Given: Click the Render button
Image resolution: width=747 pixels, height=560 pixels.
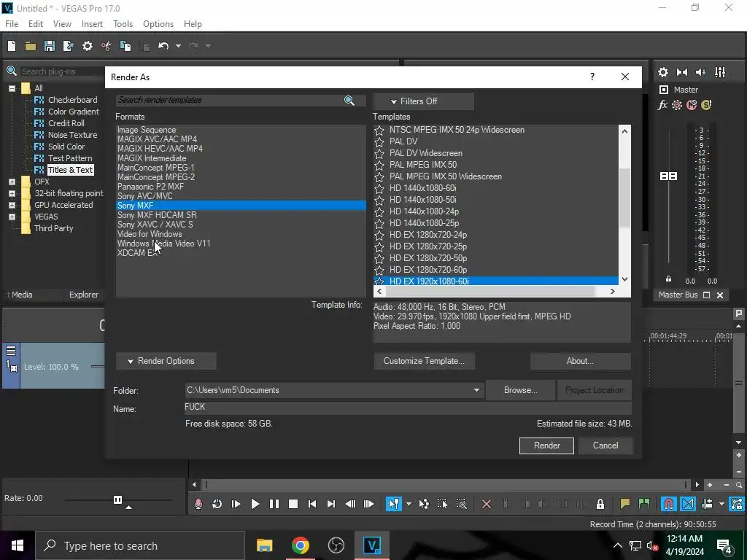Looking at the screenshot, I should pyautogui.click(x=546, y=446).
